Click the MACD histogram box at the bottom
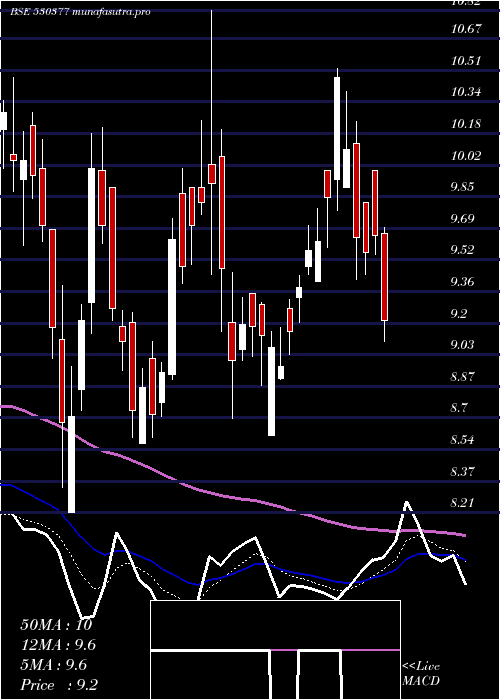Image resolution: width=500 pixels, height=700 pixels. (275, 650)
